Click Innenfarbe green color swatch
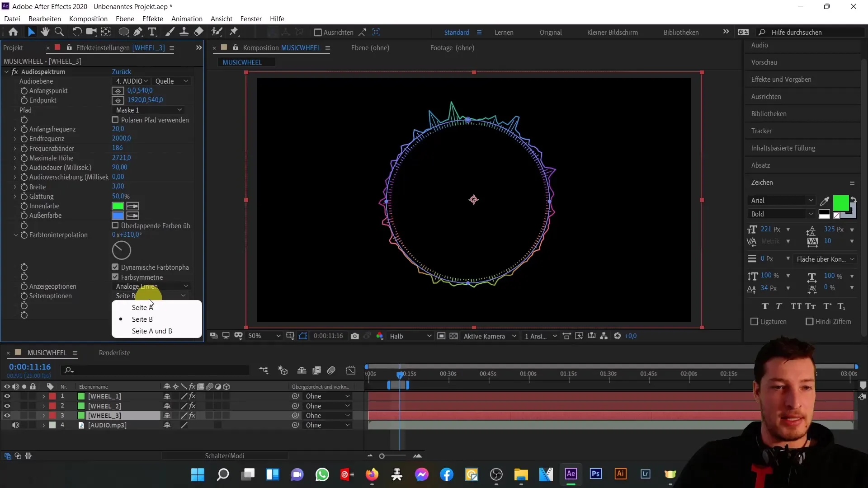The height and width of the screenshot is (488, 868). tap(118, 206)
